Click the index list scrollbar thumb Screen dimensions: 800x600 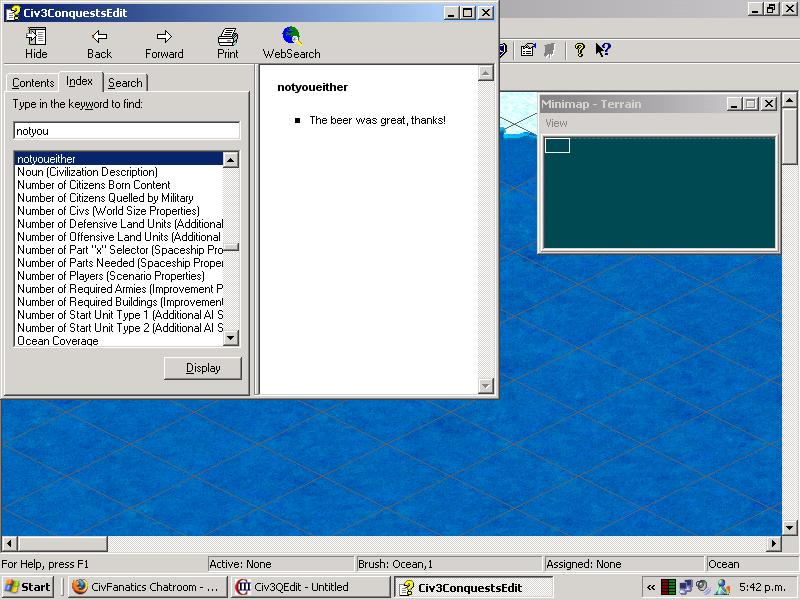tap(231, 247)
